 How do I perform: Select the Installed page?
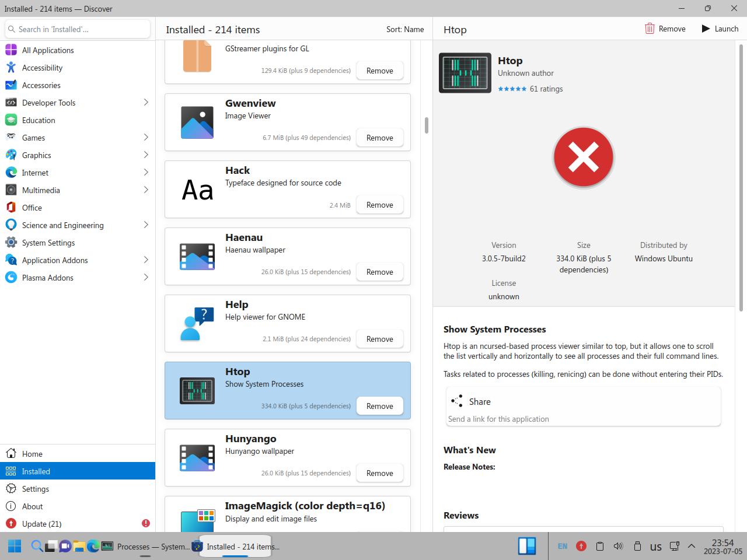coord(78,471)
